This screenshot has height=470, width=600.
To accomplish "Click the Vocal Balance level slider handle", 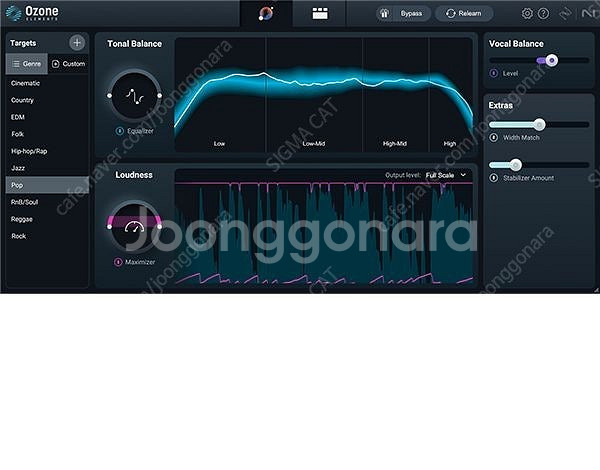I will (x=551, y=60).
